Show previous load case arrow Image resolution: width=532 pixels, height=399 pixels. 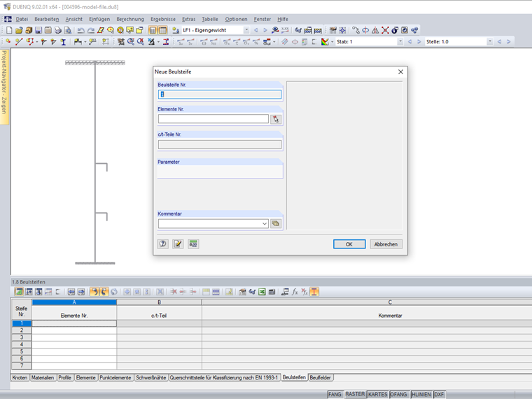click(255, 30)
